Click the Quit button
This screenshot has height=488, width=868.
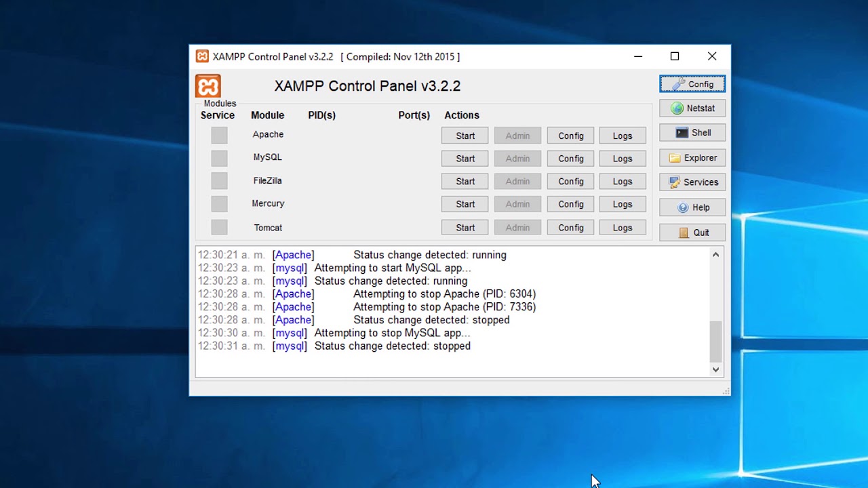pyautogui.click(x=692, y=232)
